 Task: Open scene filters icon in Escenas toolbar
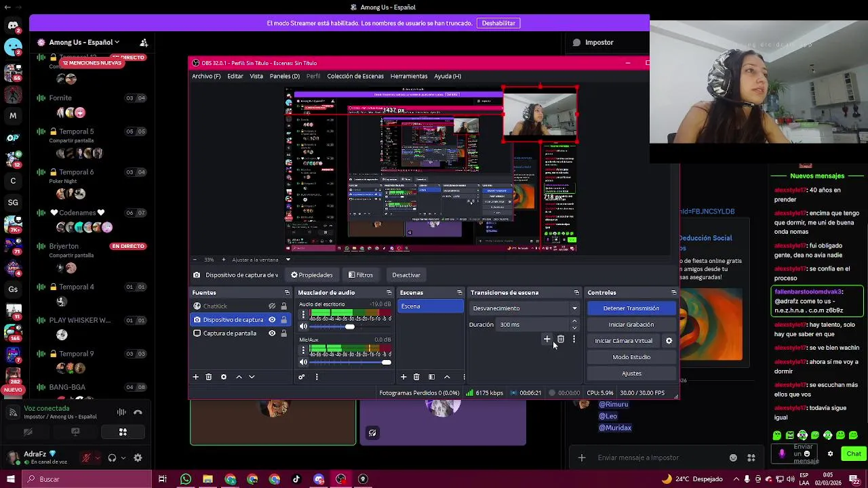[431, 377]
